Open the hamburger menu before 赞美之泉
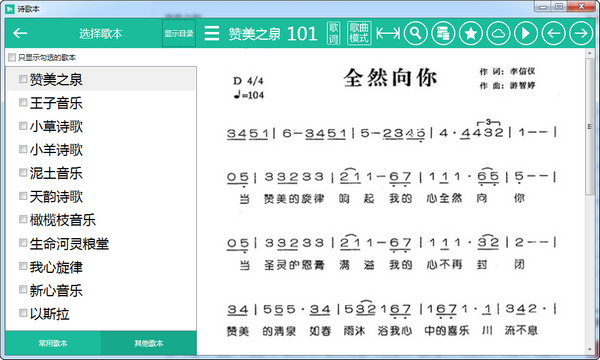 212,33
